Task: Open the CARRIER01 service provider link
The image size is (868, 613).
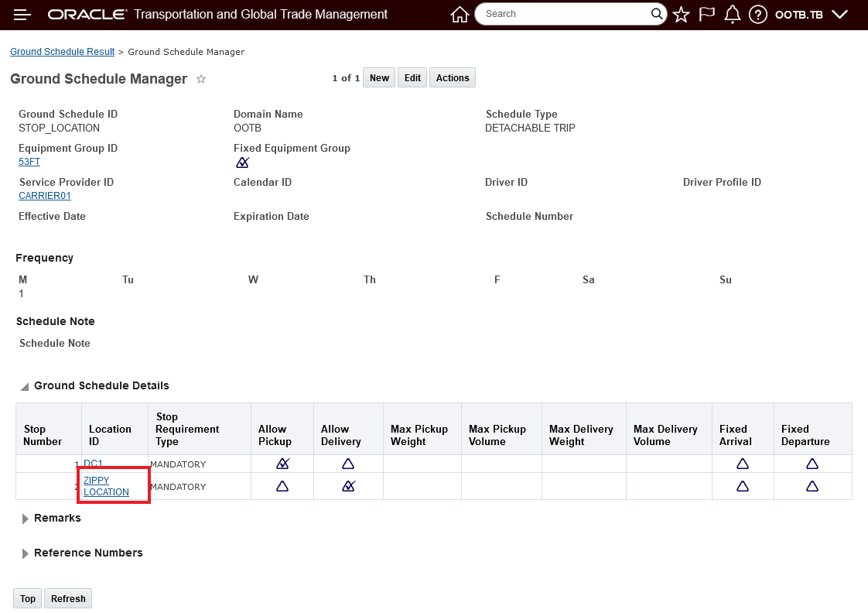Action: [x=45, y=196]
